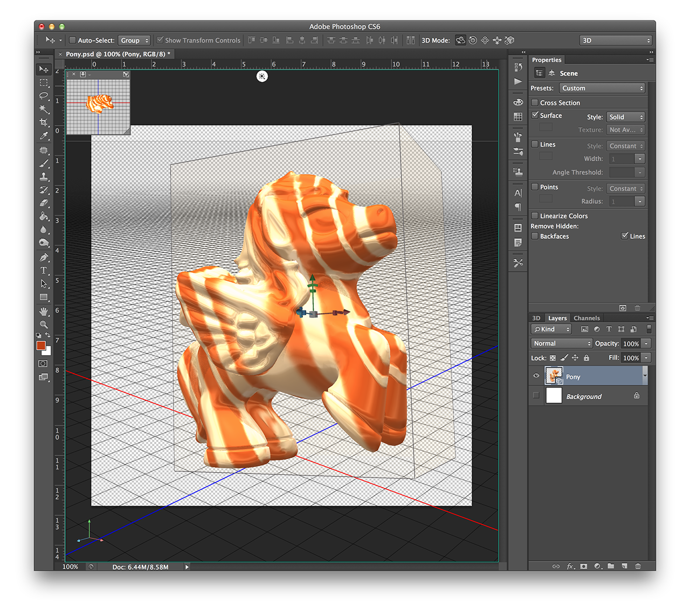Select the Zoom tool

(x=44, y=324)
